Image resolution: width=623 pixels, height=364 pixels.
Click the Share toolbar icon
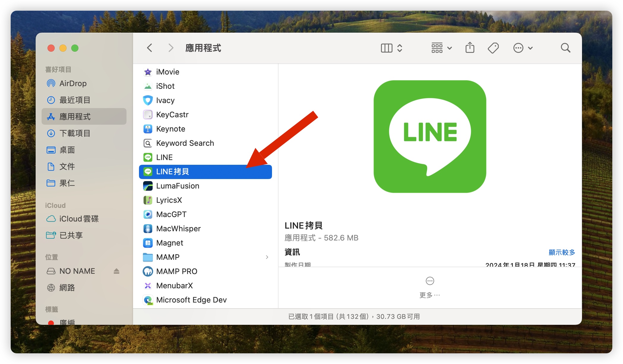pyautogui.click(x=470, y=48)
